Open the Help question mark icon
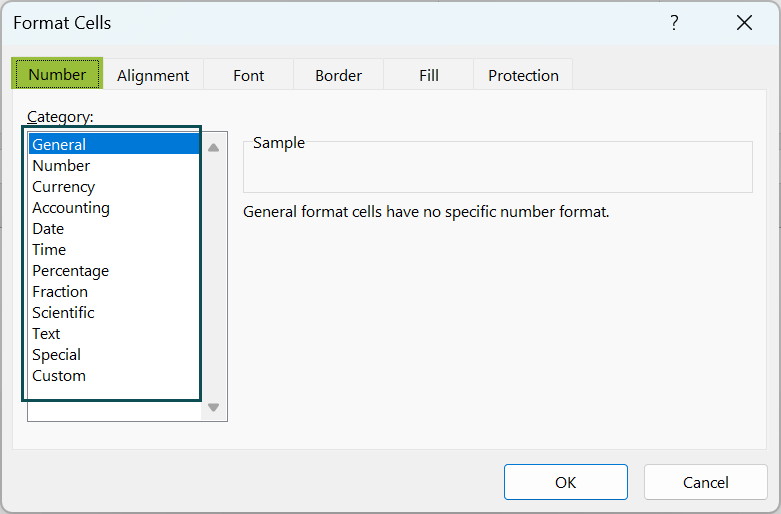 [x=674, y=22]
